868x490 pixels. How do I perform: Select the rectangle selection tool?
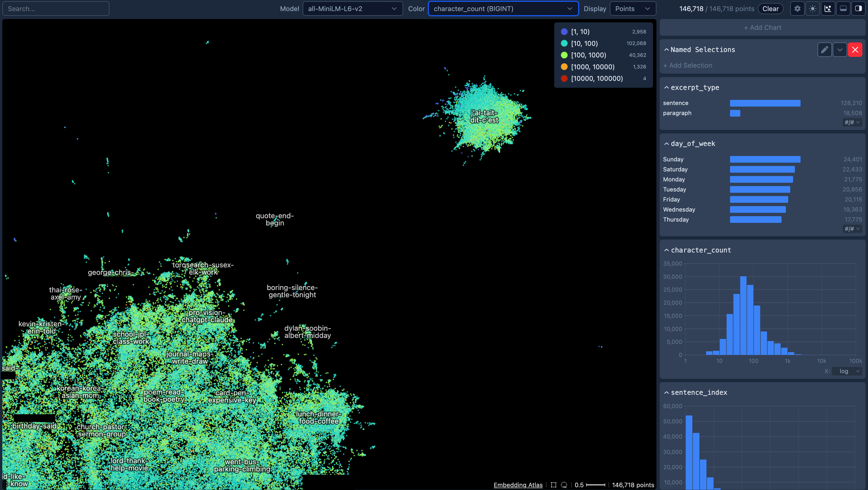(x=553, y=485)
